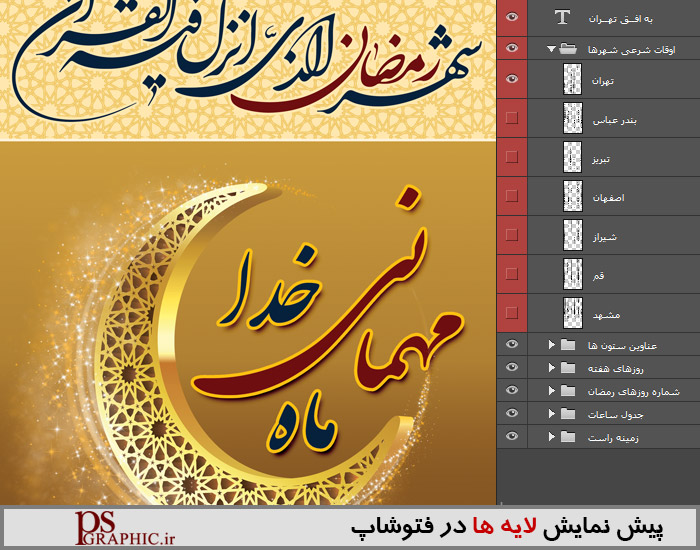Expand the عناوین ستون ها group
Viewport: 700px width, 550px height.
[551, 345]
